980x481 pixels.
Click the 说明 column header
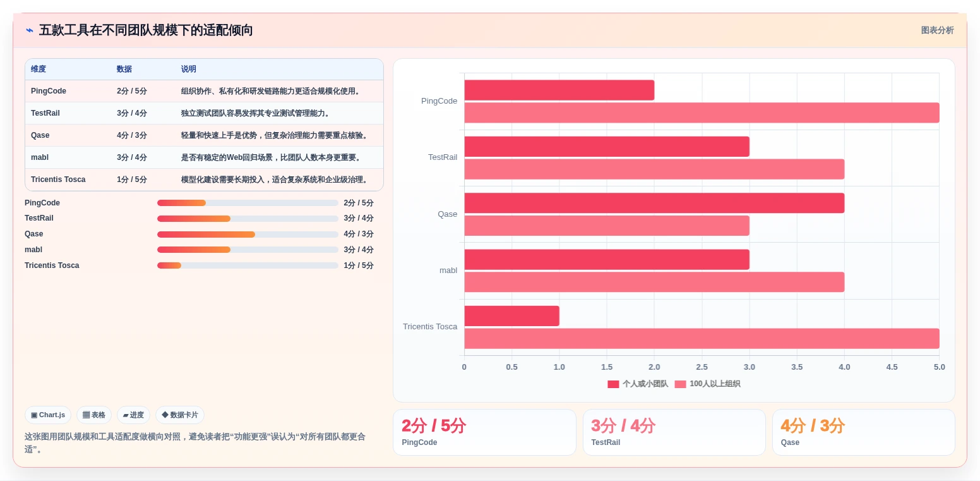pos(189,70)
